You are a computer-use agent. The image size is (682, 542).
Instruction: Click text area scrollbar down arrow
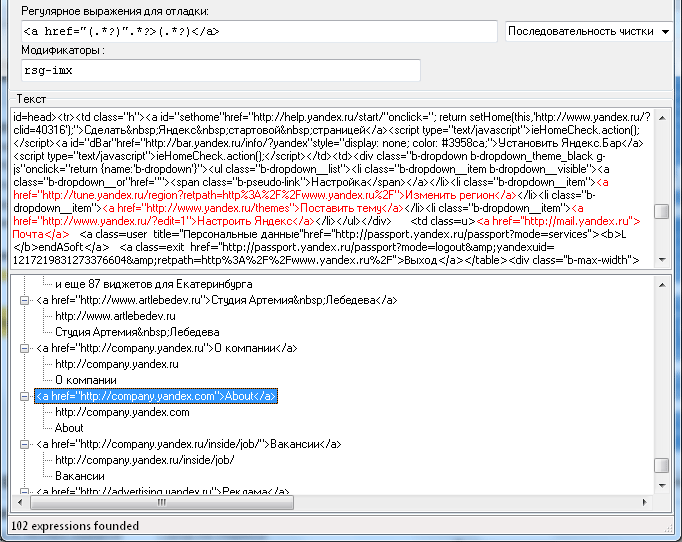662,260
